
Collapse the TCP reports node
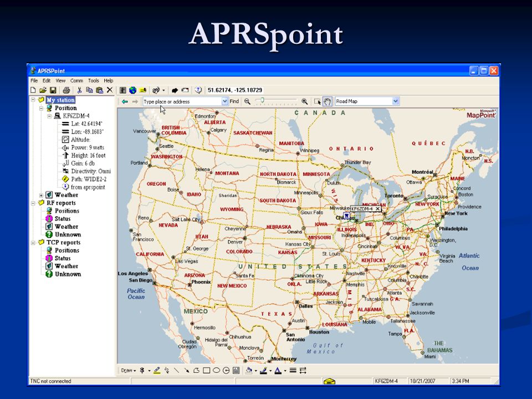33,243
